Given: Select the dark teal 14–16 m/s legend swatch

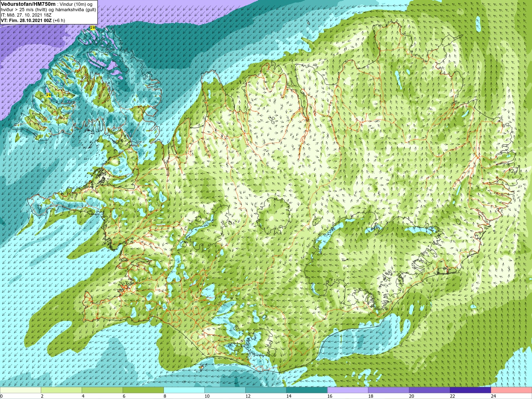Looking at the screenshot, I should pos(307,390).
